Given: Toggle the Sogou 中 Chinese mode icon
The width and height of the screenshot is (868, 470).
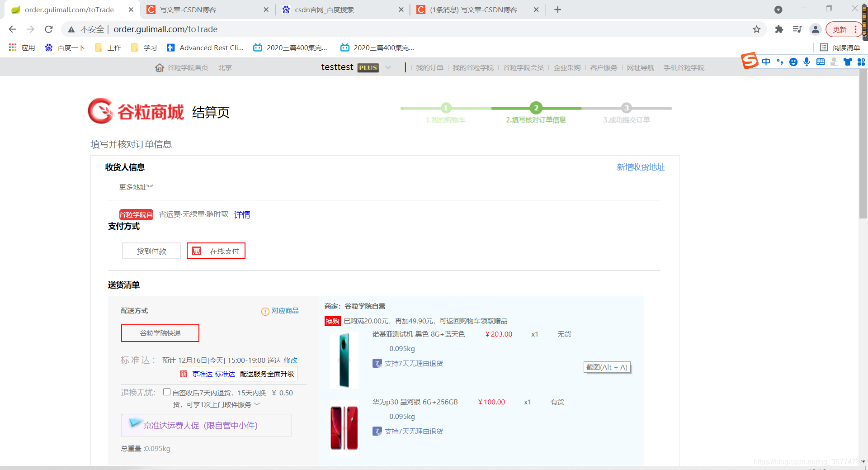Looking at the screenshot, I should pos(766,62).
